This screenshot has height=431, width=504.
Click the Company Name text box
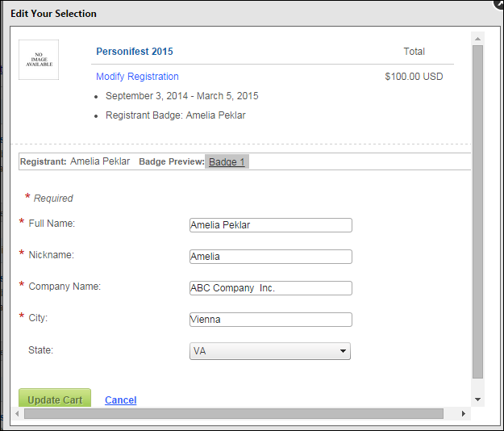(x=271, y=288)
